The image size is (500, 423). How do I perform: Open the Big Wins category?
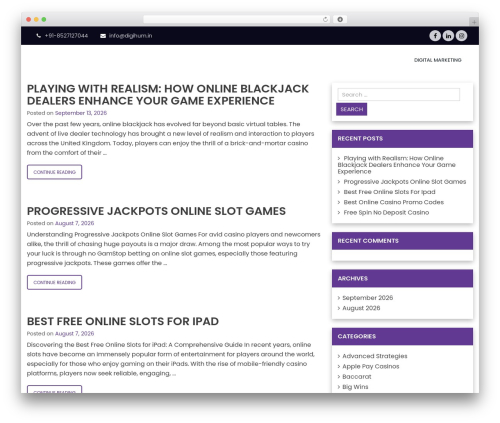(355, 387)
